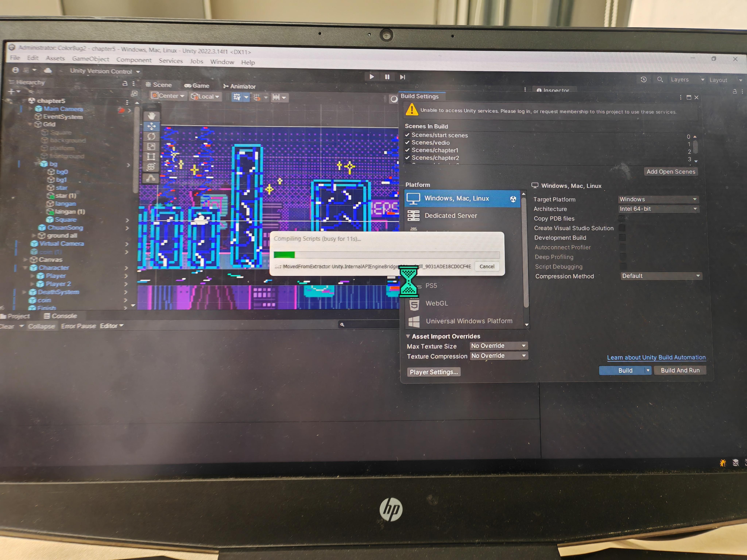Select the Rect transform tool
This screenshot has height=560, width=747.
click(x=151, y=157)
